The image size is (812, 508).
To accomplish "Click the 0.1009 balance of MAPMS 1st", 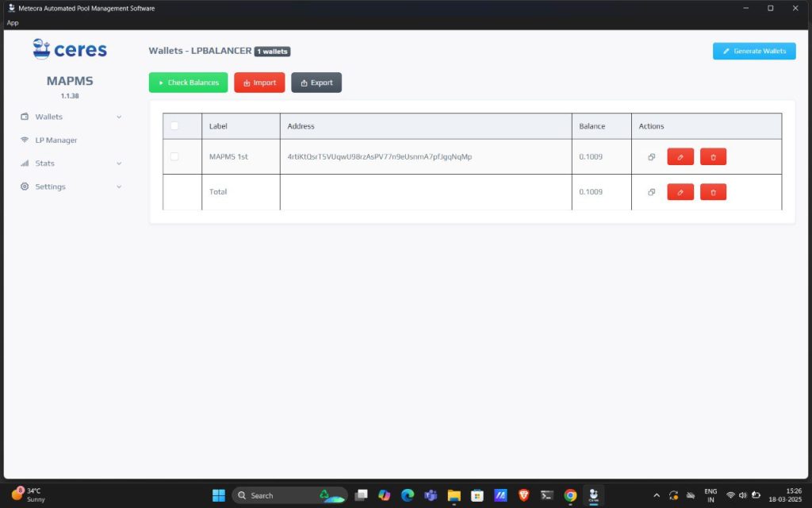I will coord(591,156).
